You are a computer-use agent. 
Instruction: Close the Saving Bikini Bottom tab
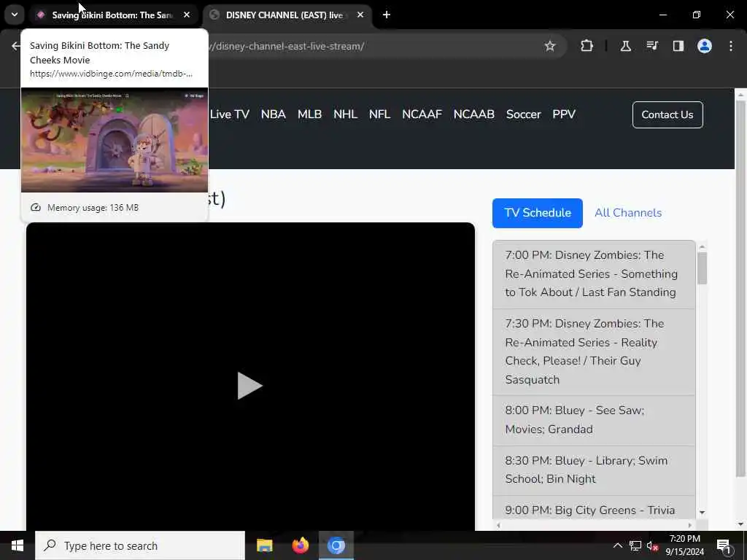[x=187, y=15]
